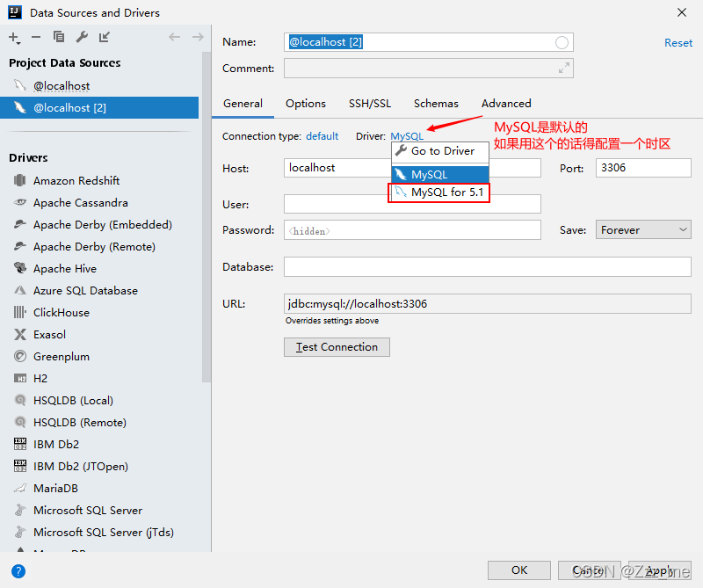
Task: Click the Reset link
Action: (x=678, y=43)
